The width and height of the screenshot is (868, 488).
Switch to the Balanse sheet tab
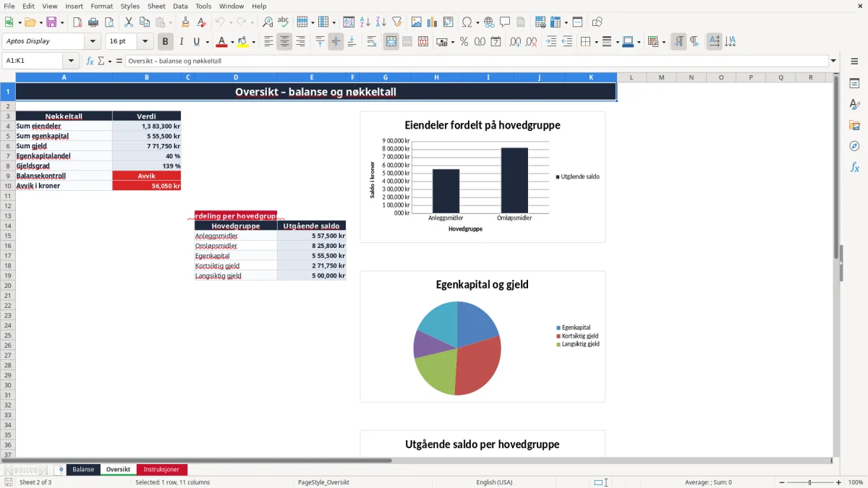click(83, 469)
